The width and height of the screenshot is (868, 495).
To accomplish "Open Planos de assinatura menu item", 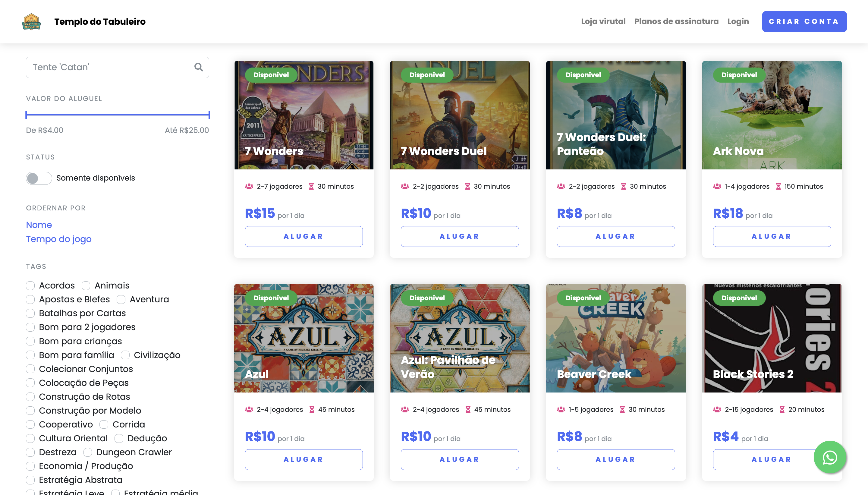I will tap(676, 21).
